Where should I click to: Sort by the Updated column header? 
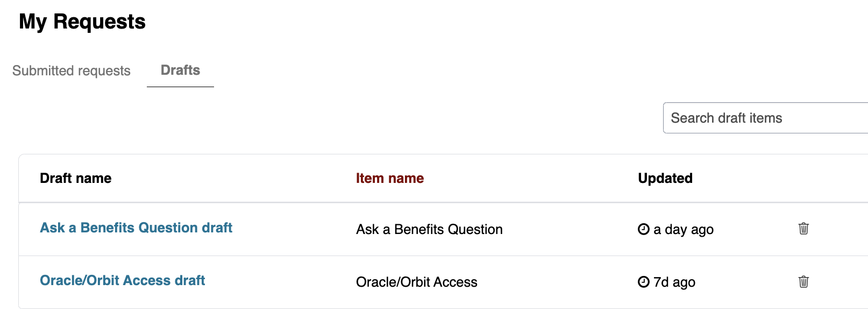pyautogui.click(x=665, y=178)
